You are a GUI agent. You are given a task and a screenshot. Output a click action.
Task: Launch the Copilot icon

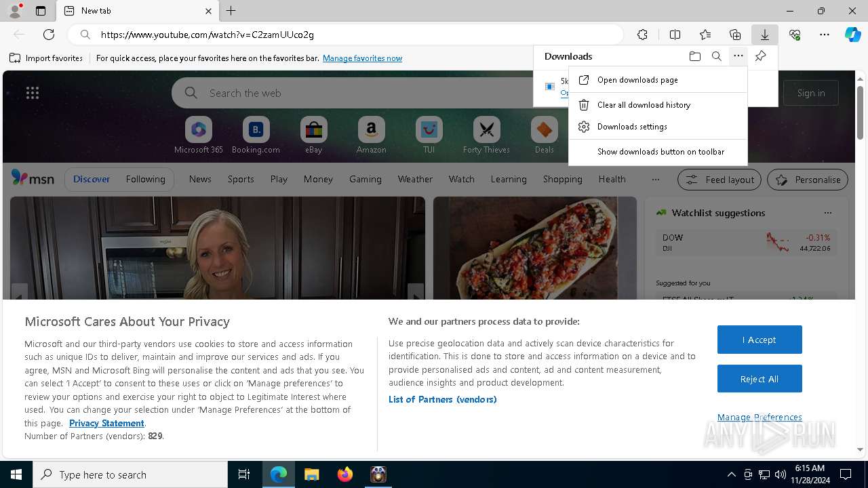coord(853,35)
